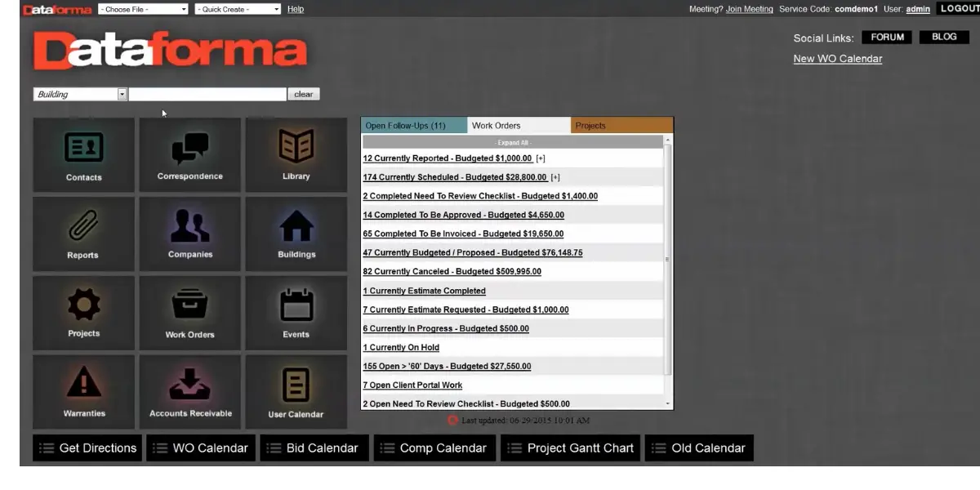The width and height of the screenshot is (980, 490).
Task: Open the Project Gantt Chart button
Action: click(x=570, y=448)
